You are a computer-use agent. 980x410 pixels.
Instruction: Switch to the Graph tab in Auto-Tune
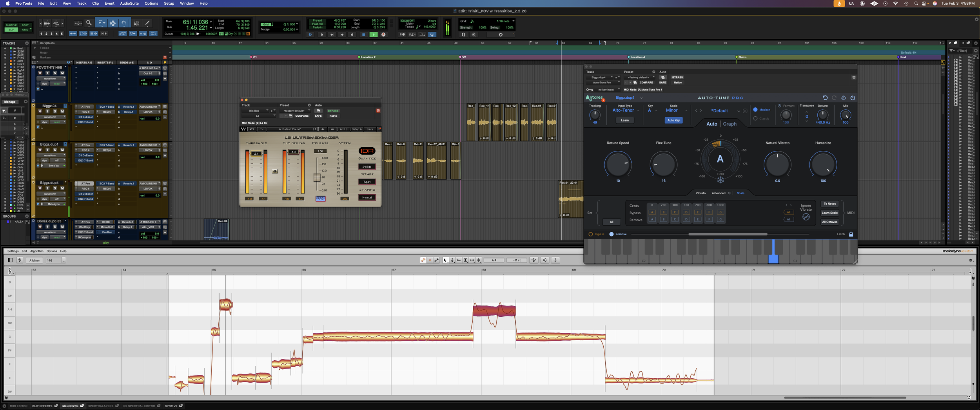(x=730, y=124)
